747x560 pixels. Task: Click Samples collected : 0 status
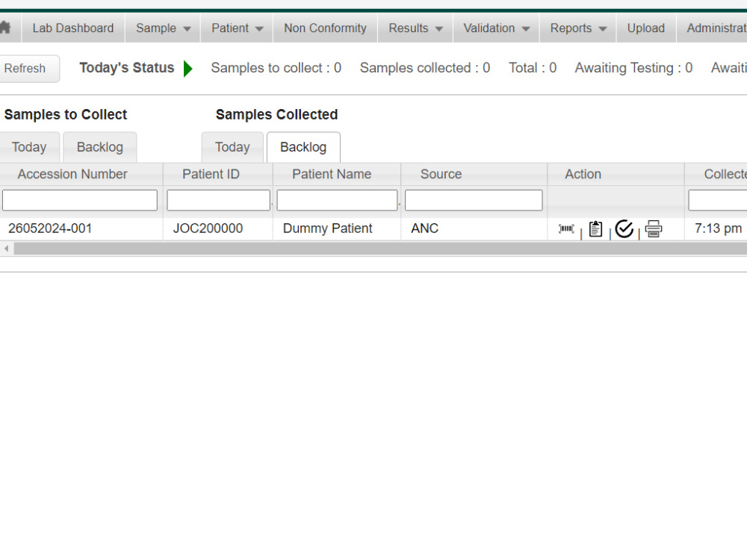click(424, 68)
